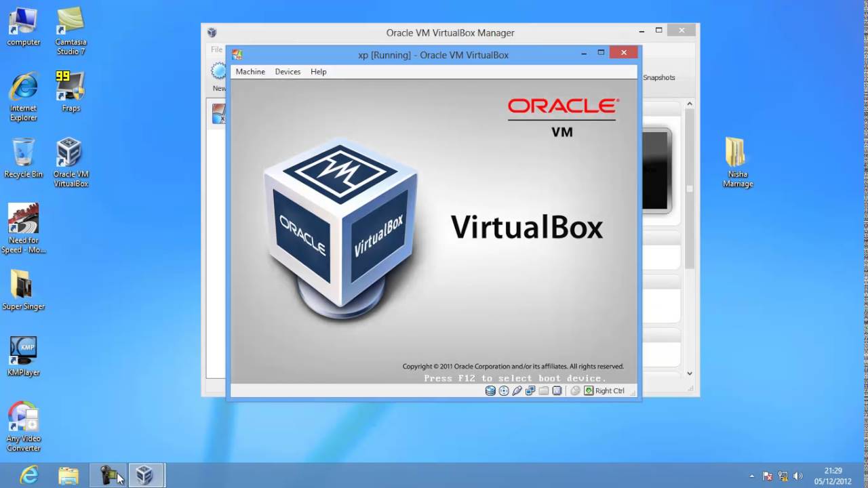This screenshot has width=868, height=488.
Task: Select the Oracle VM VirtualBox desktop shortcut
Action: (71, 163)
